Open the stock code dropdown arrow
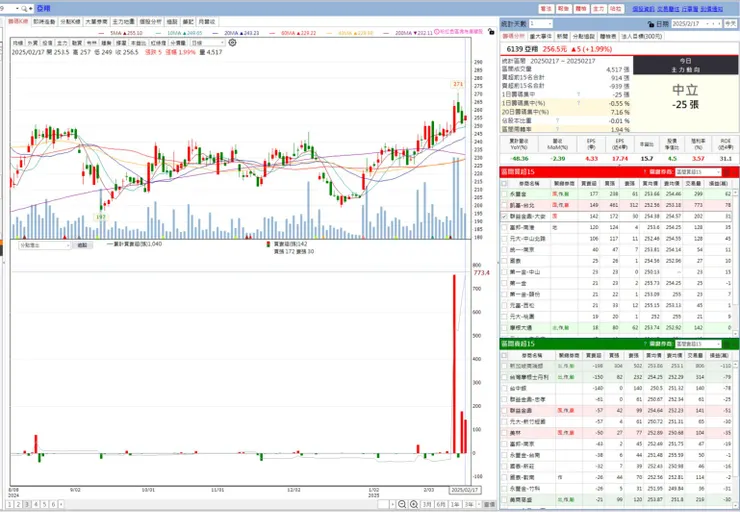This screenshot has width=740, height=512. 17,8
